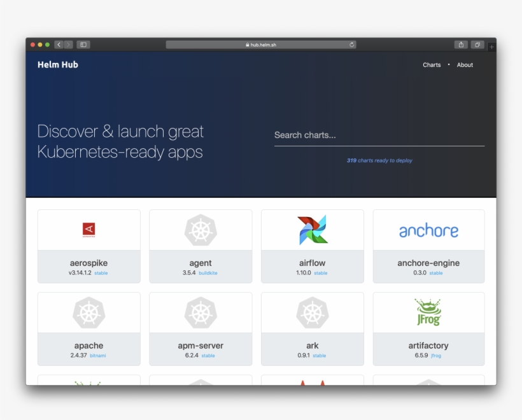Click the forward navigation chevron
This screenshot has width=522, height=420.
click(67, 45)
